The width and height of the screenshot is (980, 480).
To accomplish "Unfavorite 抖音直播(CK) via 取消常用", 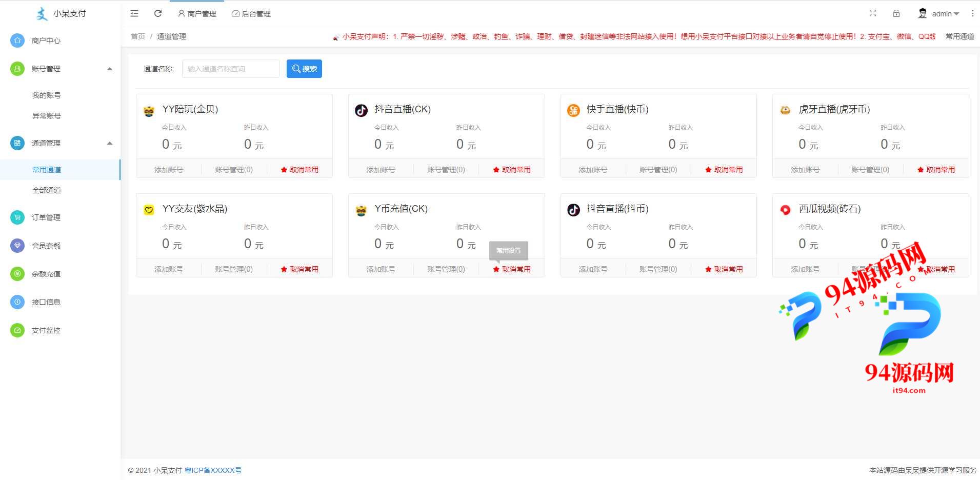I will click(x=512, y=170).
